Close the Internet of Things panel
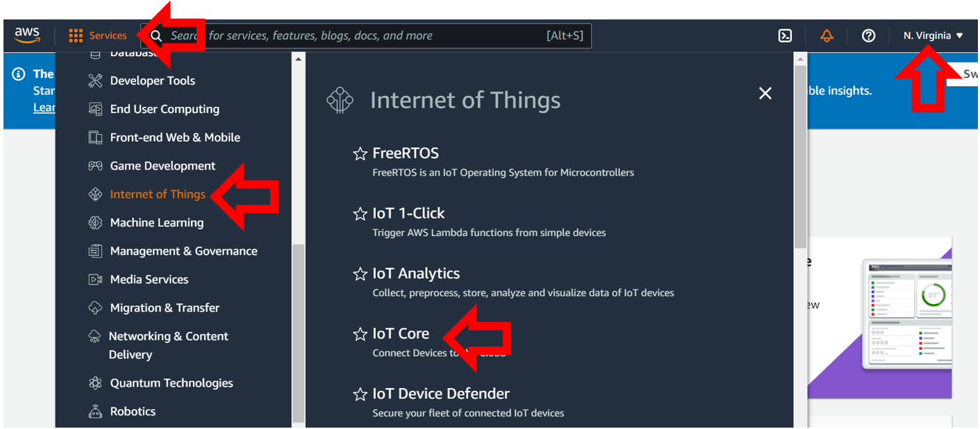This screenshot has width=980, height=429. click(x=765, y=93)
